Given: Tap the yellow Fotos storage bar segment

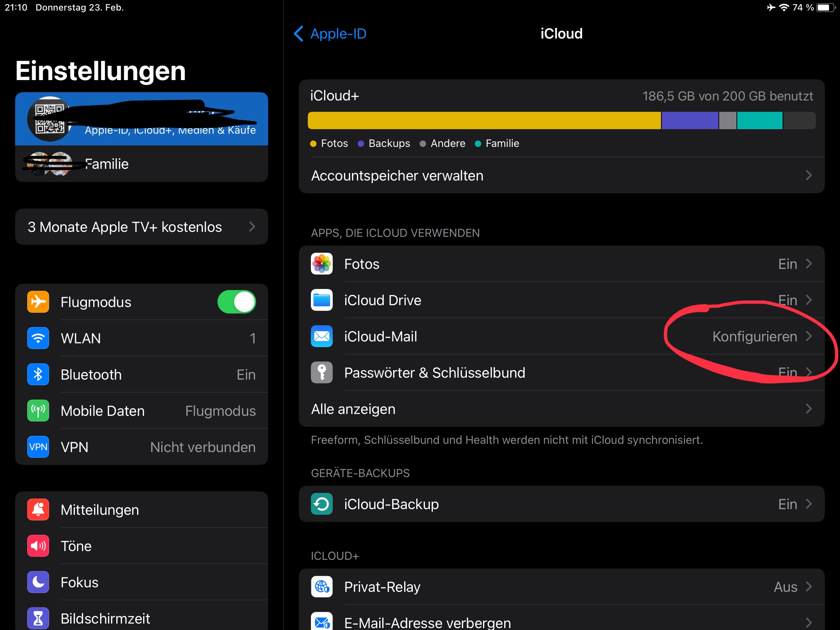Looking at the screenshot, I should pyautogui.click(x=484, y=120).
